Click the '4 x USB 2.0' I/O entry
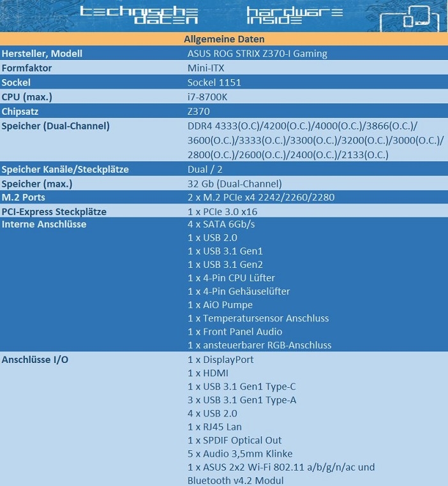448x486 pixels. [x=213, y=413]
